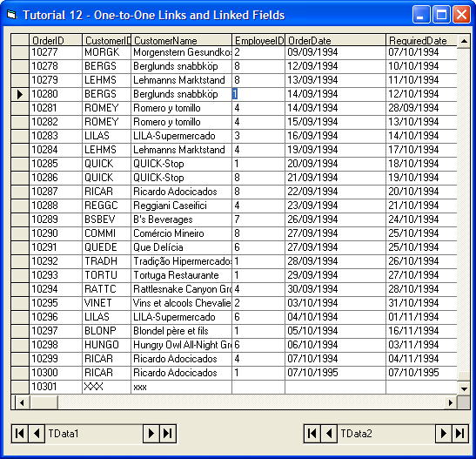Select row selector for order 10285
476x459 pixels.
(20, 164)
